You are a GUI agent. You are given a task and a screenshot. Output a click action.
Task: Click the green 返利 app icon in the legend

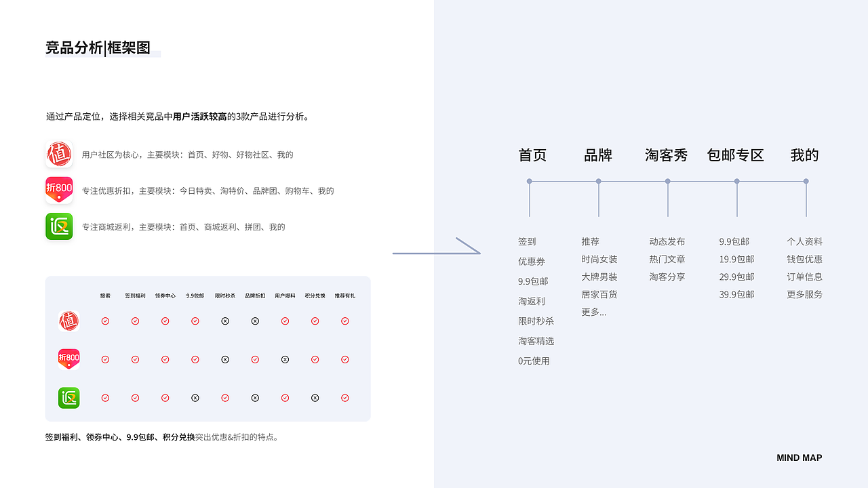tap(59, 226)
